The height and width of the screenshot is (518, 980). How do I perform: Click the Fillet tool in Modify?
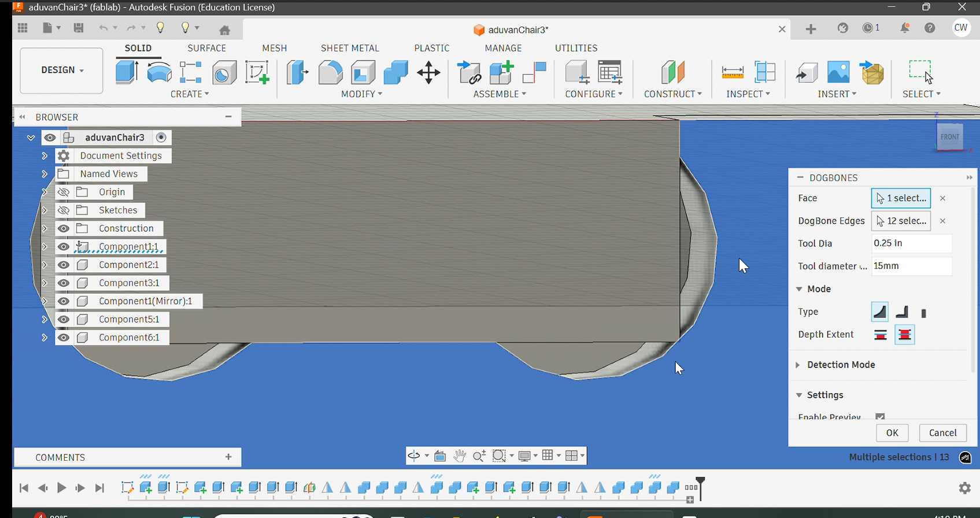[330, 73]
